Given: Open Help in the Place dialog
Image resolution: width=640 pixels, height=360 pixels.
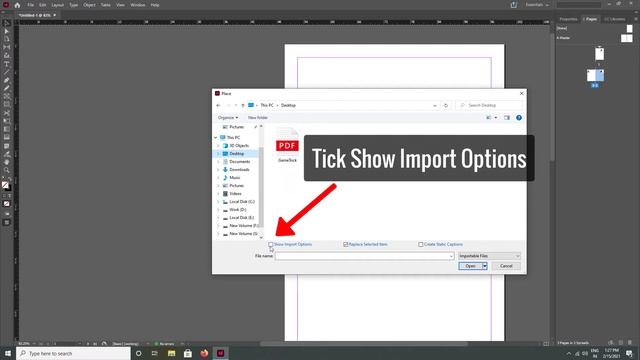Looking at the screenshot, I should (x=519, y=118).
